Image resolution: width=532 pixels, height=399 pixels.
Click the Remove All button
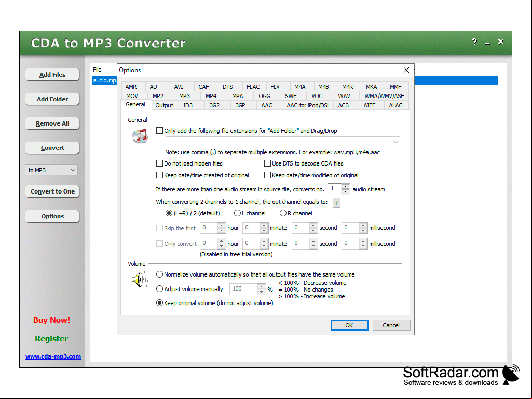coord(52,123)
